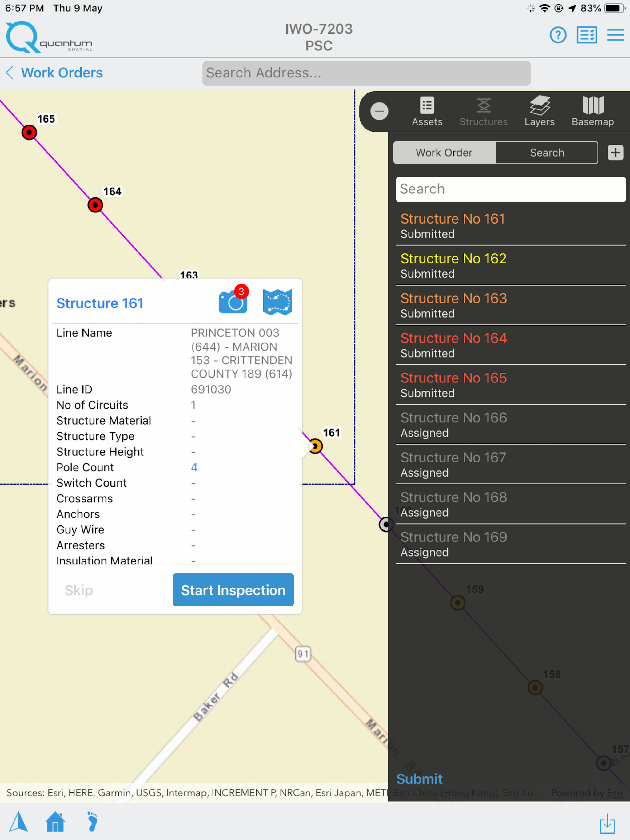Select Structure No 163 in the list
Viewport: 630px width, 840px height.
[510, 305]
